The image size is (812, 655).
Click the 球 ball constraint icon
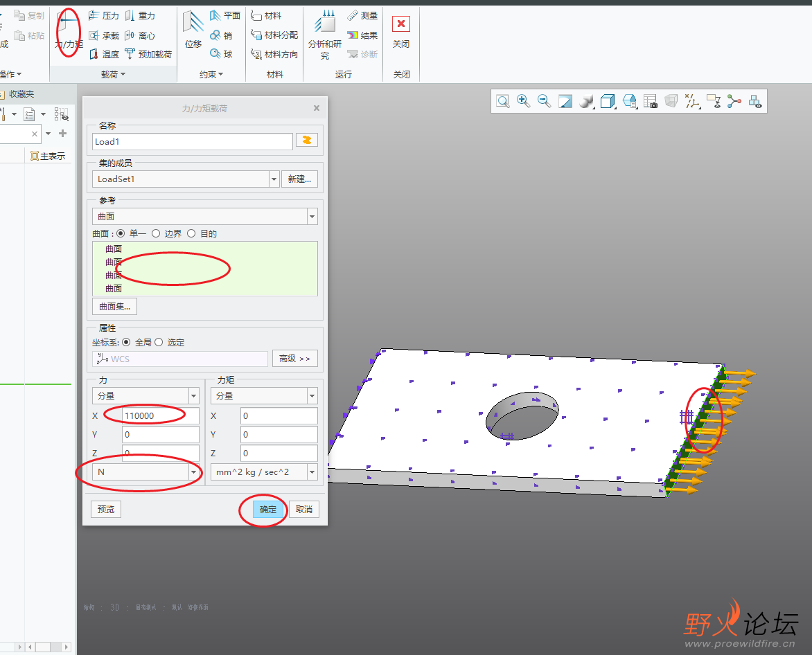pyautogui.click(x=221, y=54)
